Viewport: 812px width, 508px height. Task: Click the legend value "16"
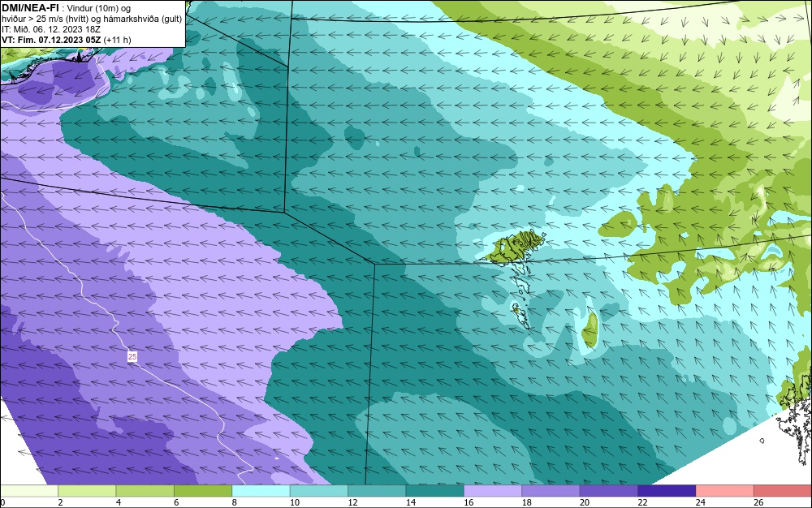tap(469, 502)
